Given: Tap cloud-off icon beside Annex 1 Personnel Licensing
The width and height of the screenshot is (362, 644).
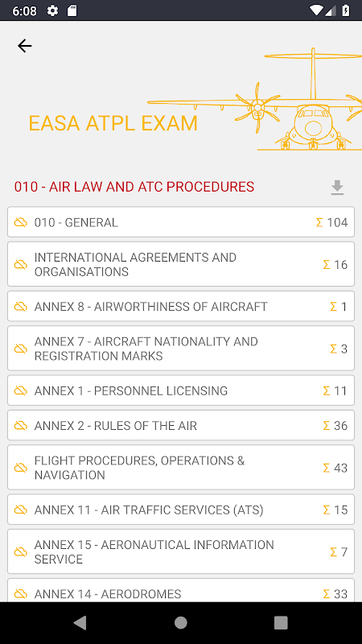Looking at the screenshot, I should coord(21,390).
